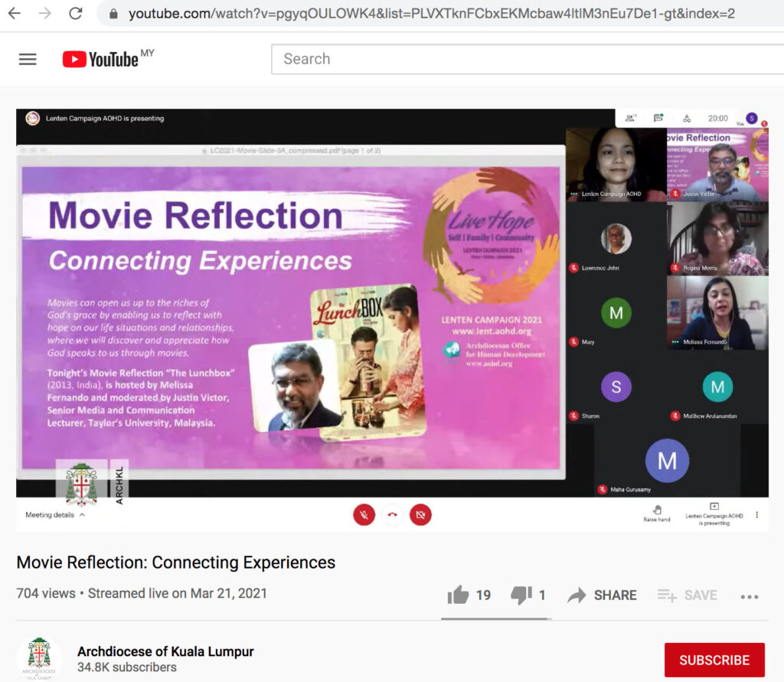Reload the page with browser refresh
This screenshot has width=784, height=682.
coord(75,13)
